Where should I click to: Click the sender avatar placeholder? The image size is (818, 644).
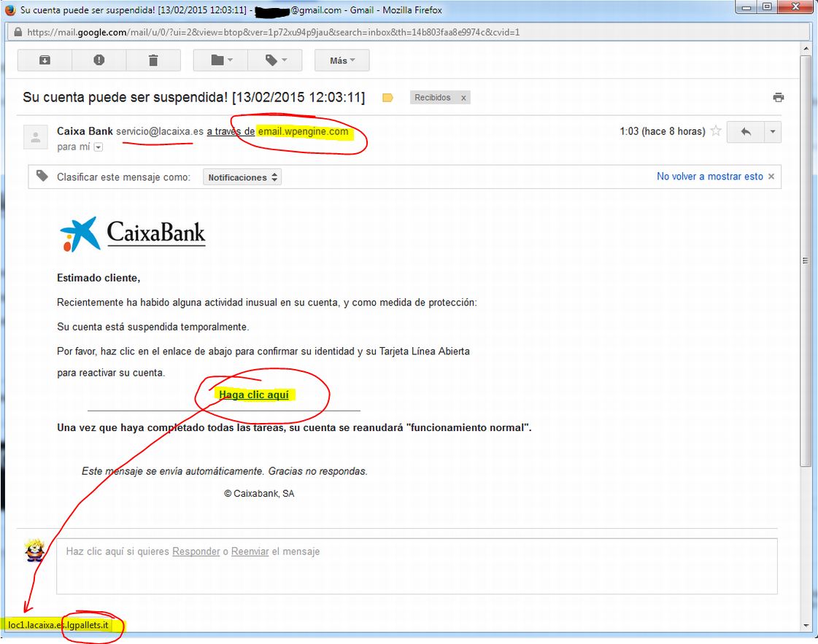(36, 137)
